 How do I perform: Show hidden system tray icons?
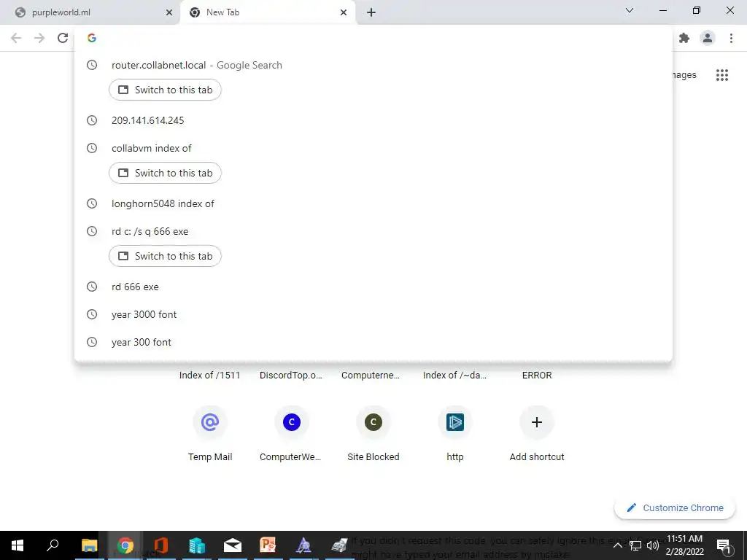(x=617, y=545)
